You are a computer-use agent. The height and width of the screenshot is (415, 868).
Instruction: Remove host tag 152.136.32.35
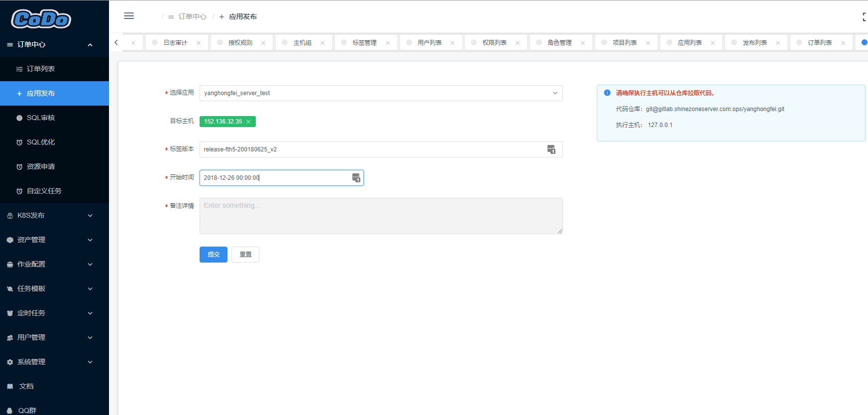point(248,122)
